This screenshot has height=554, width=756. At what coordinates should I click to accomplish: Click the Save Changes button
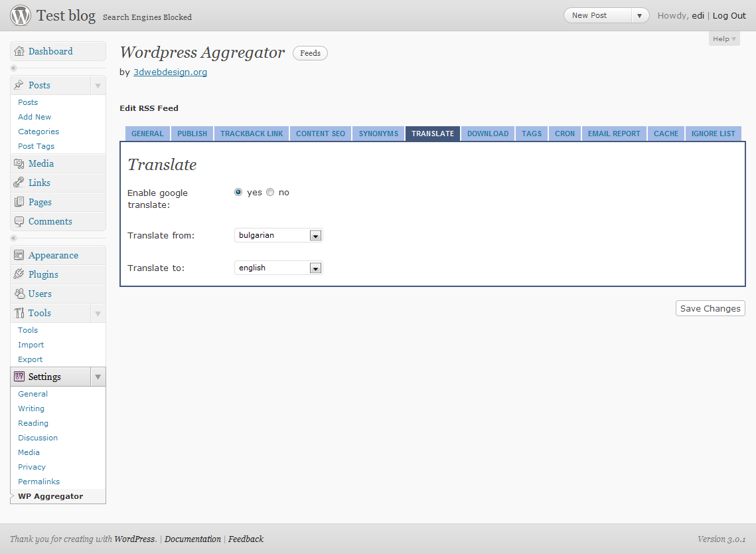(710, 308)
